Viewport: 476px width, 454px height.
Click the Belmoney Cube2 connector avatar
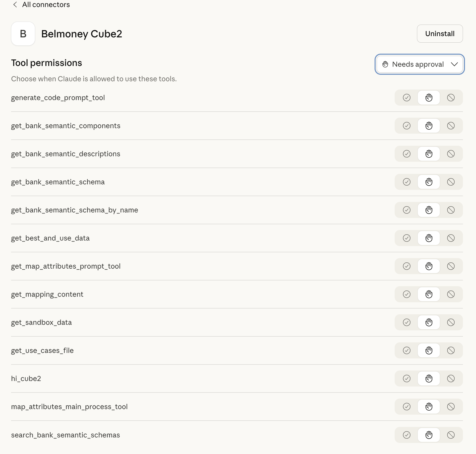tap(23, 34)
